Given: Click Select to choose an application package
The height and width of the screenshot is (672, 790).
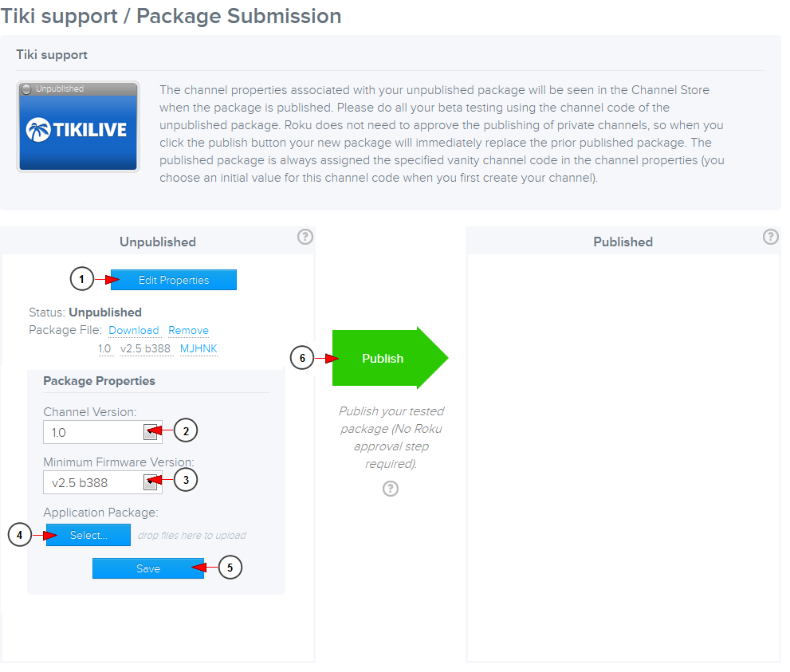Looking at the screenshot, I should click(88, 535).
